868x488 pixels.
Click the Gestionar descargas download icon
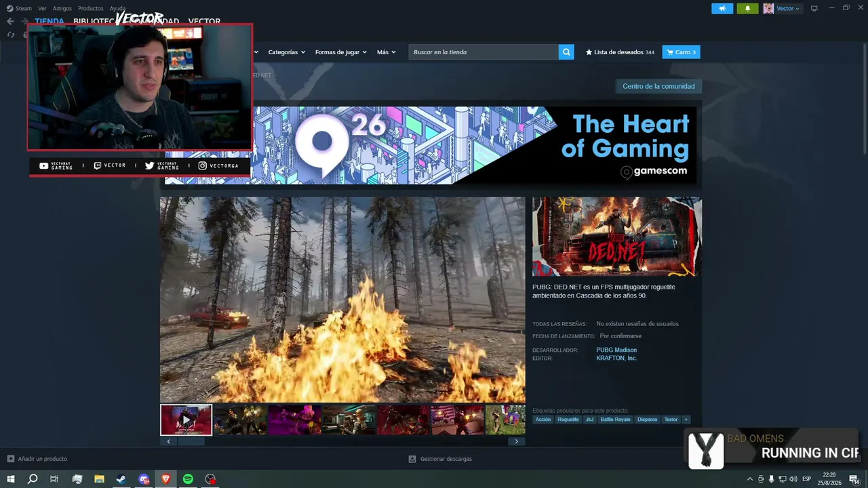(412, 459)
